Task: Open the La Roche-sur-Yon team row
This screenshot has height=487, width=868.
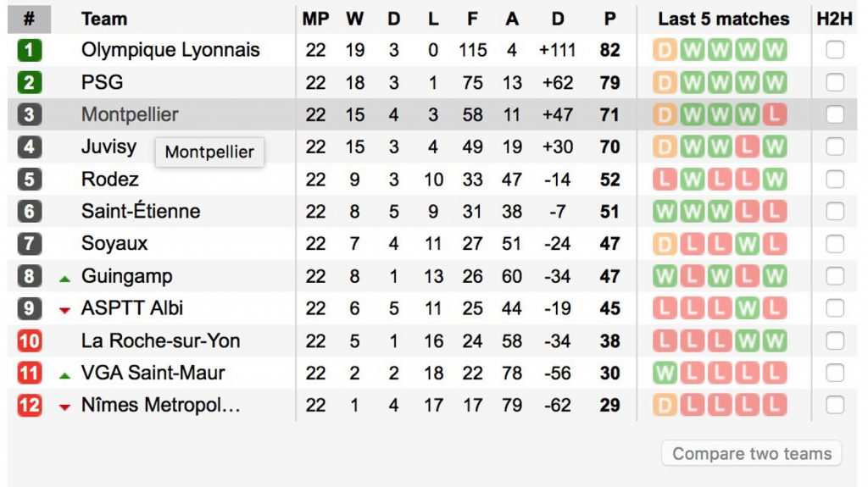Action: click(x=160, y=341)
